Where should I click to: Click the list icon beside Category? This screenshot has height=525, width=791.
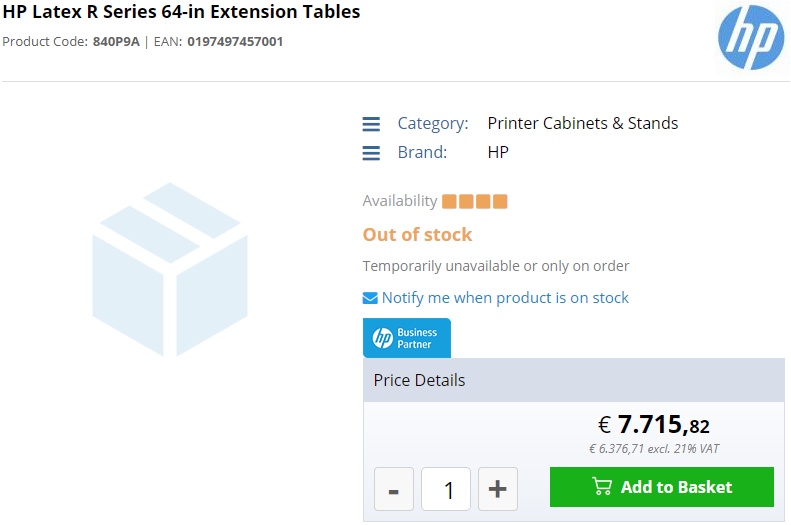pos(371,124)
